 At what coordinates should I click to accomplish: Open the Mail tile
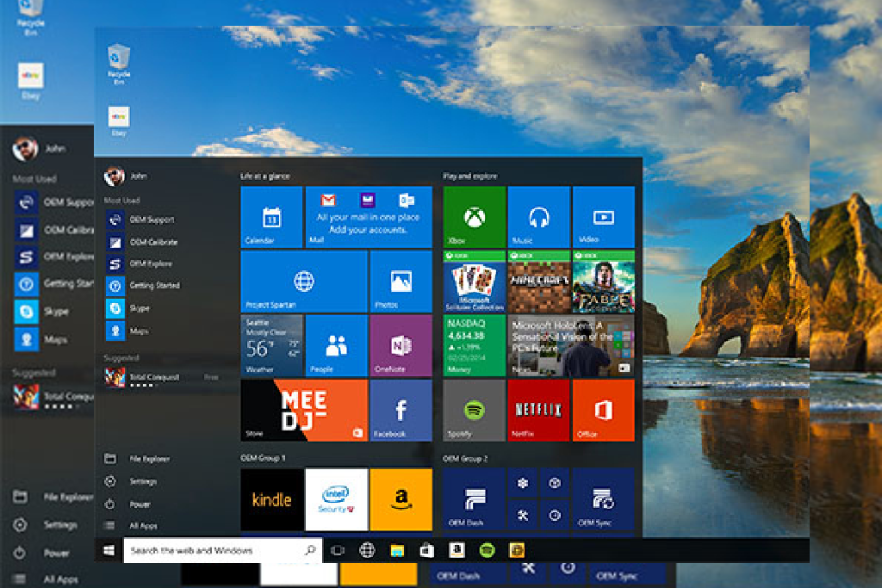point(369,217)
